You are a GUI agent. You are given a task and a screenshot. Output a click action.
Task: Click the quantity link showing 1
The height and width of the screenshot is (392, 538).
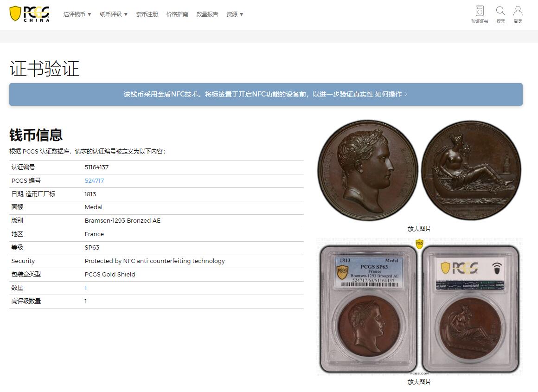click(x=85, y=288)
